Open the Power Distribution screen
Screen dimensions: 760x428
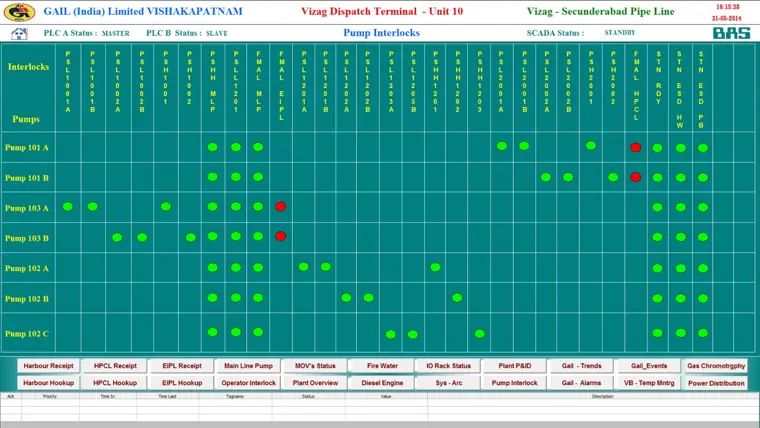tap(716, 383)
